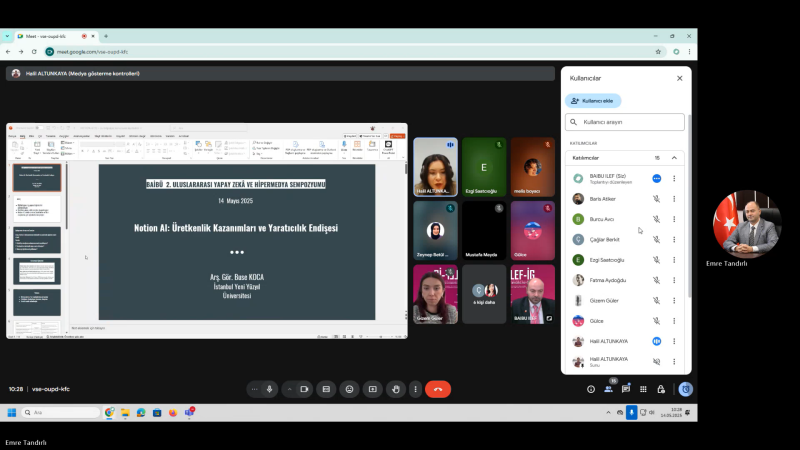Open the chat panel icon
The image size is (800, 450).
tap(625, 389)
